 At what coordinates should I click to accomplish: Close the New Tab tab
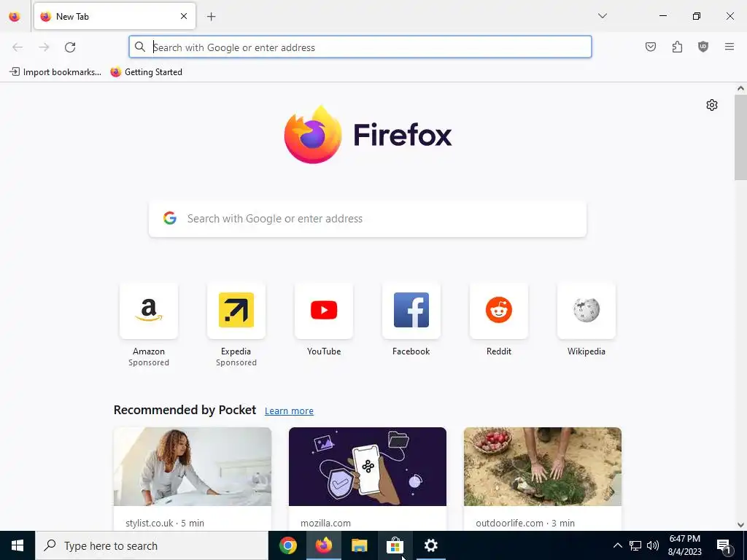pos(184,16)
